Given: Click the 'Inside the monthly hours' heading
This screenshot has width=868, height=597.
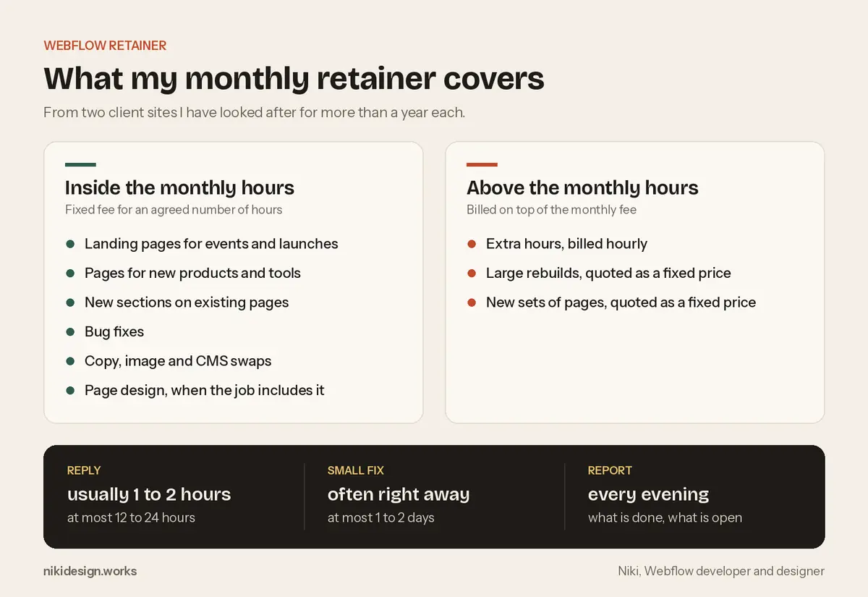Looking at the screenshot, I should click(x=179, y=188).
